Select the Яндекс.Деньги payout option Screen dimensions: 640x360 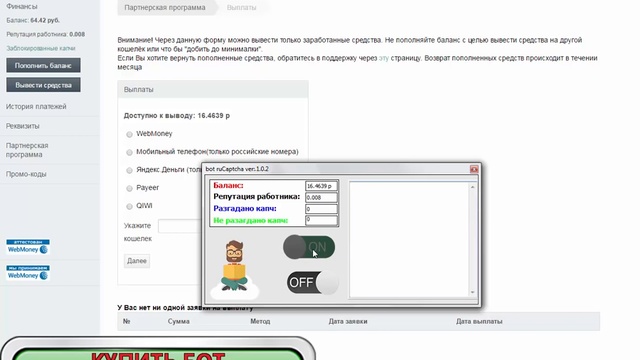pos(129,170)
